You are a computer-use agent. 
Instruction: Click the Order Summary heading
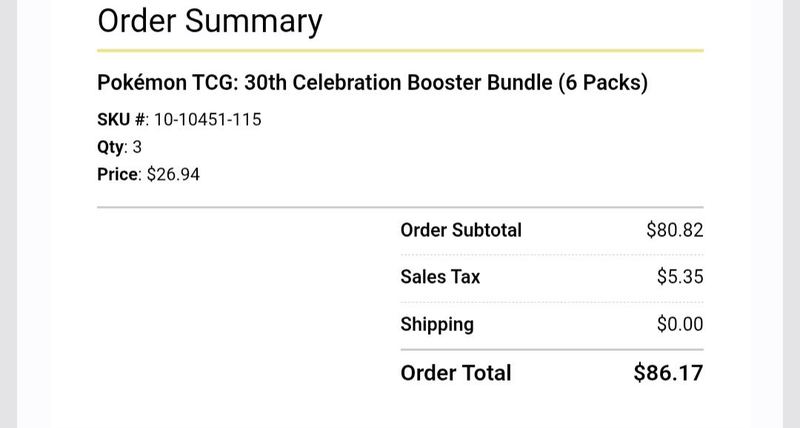click(x=210, y=22)
